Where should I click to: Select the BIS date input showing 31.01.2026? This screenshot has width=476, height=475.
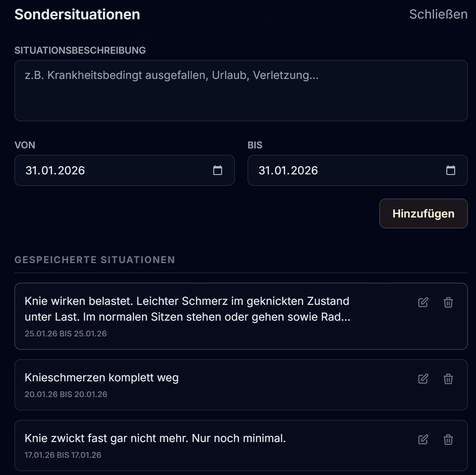click(x=336, y=170)
